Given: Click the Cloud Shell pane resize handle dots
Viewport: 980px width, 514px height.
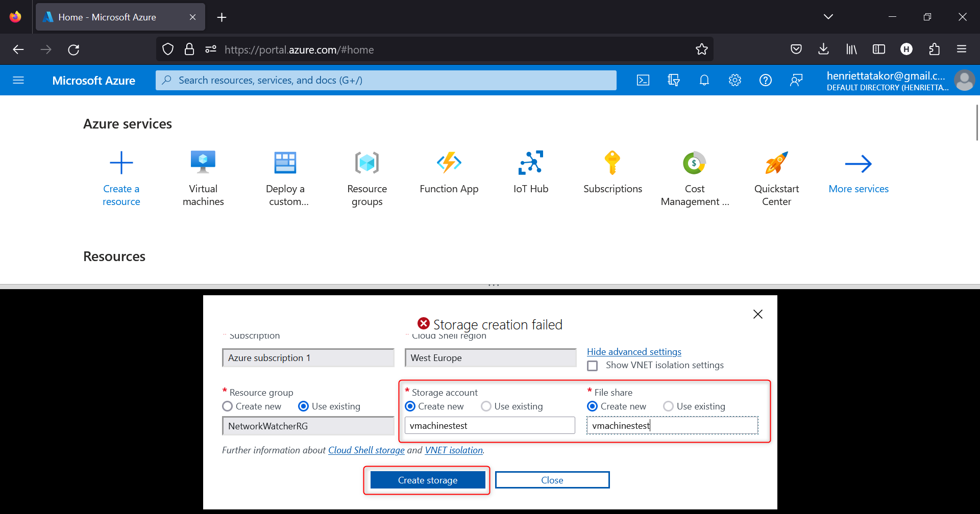Looking at the screenshot, I should [x=494, y=285].
